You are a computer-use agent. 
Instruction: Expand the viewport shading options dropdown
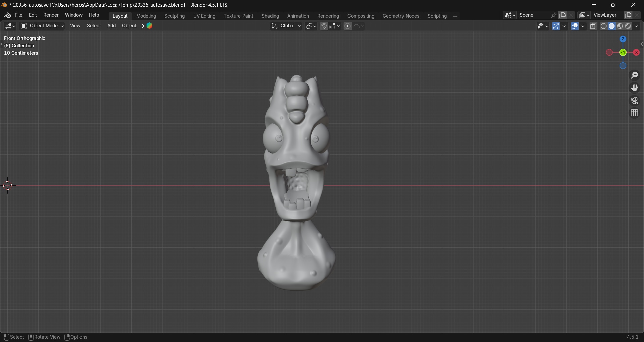click(x=636, y=26)
